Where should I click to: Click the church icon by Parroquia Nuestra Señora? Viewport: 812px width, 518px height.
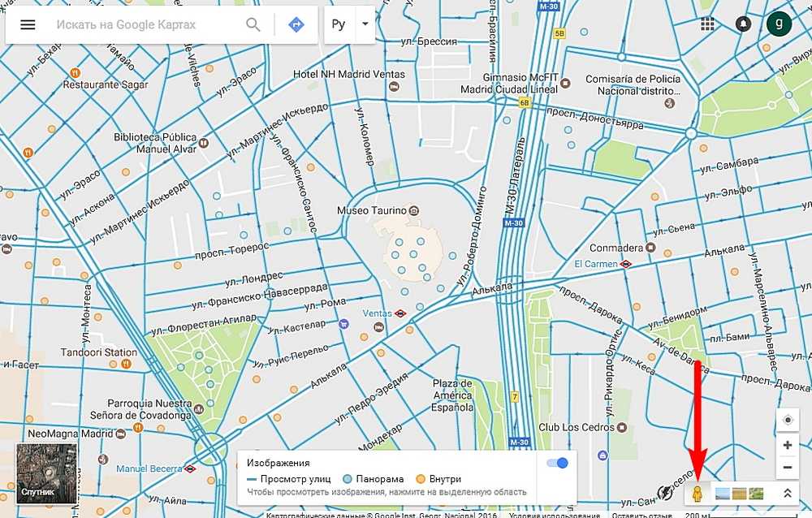pos(198,410)
